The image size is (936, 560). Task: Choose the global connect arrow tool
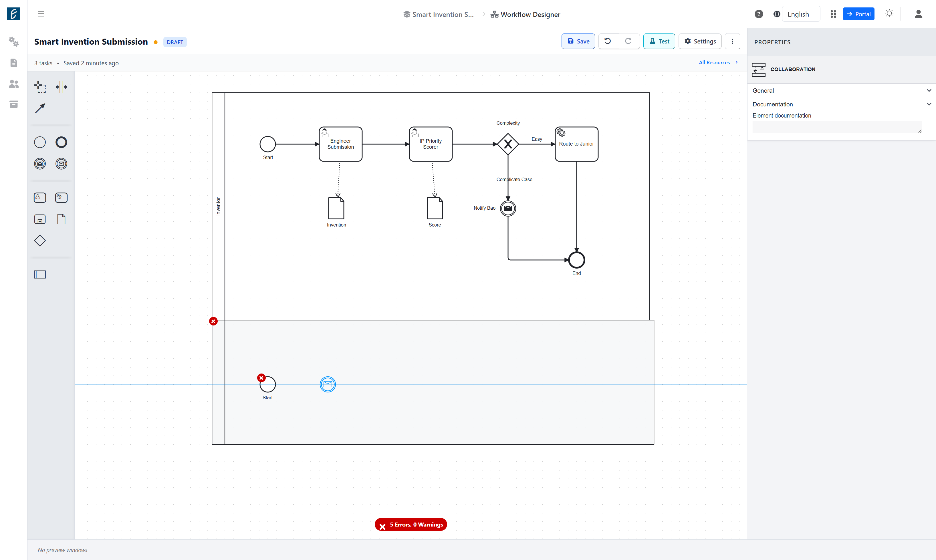point(40,108)
